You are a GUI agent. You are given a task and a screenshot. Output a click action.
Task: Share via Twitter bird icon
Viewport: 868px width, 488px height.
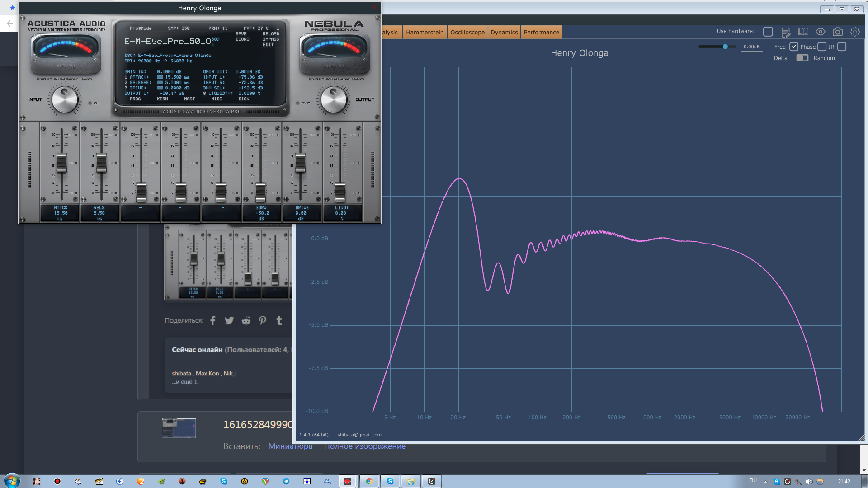pyautogui.click(x=229, y=320)
